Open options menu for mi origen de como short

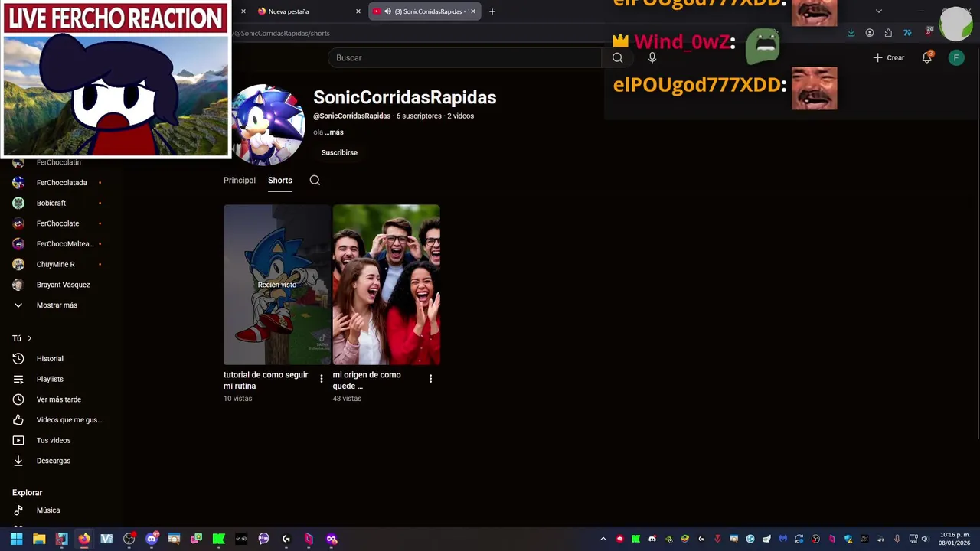coord(430,379)
